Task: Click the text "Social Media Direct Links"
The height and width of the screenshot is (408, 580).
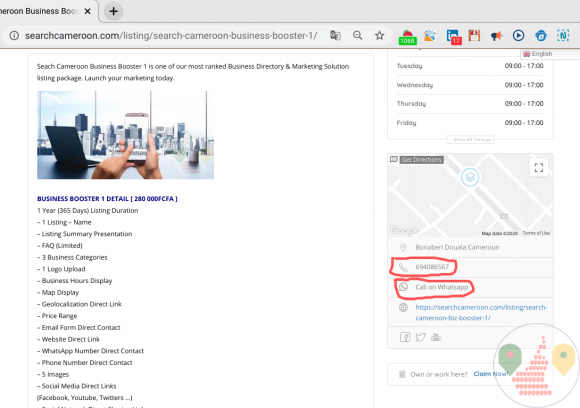Action: click(79, 386)
